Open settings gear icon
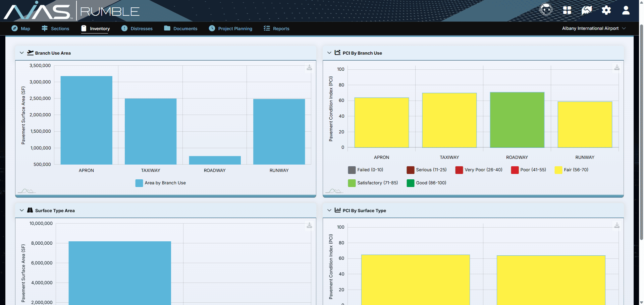644x305 pixels. [x=606, y=10]
